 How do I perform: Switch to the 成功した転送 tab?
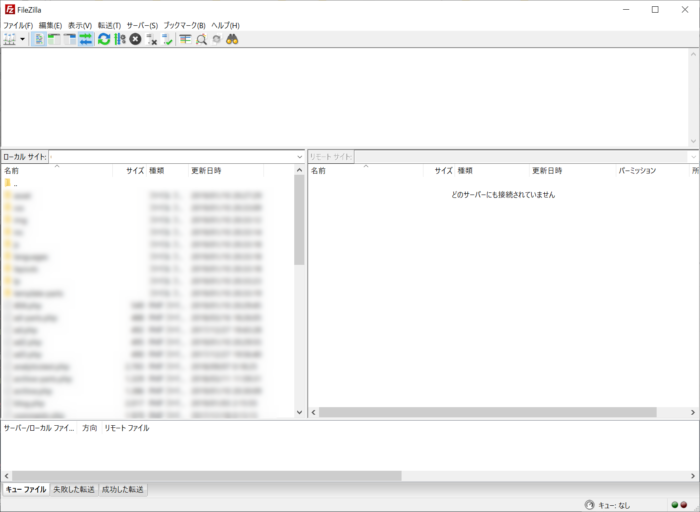(122, 490)
